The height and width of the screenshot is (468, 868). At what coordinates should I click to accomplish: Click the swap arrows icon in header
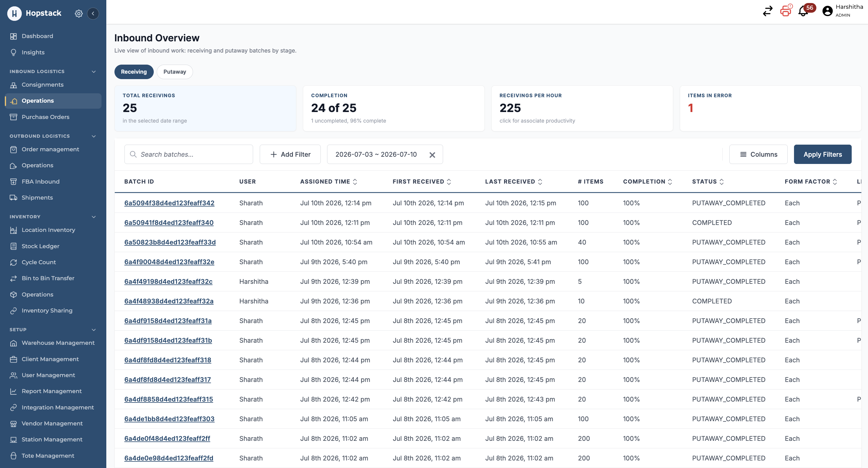[767, 11]
